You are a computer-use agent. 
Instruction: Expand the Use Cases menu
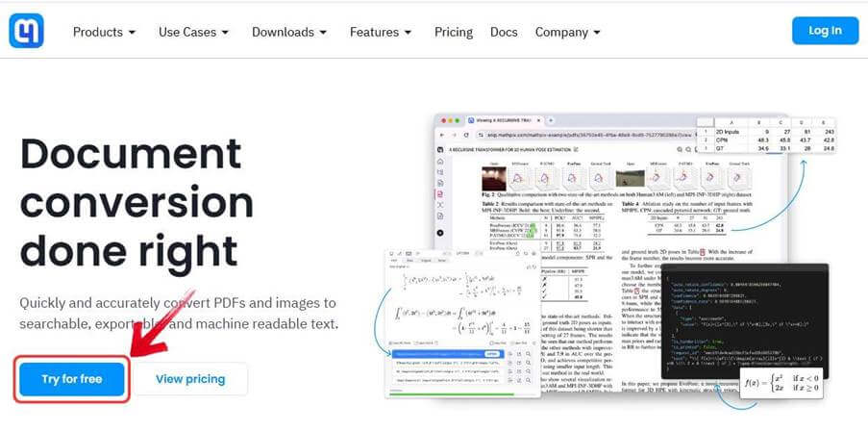(194, 32)
